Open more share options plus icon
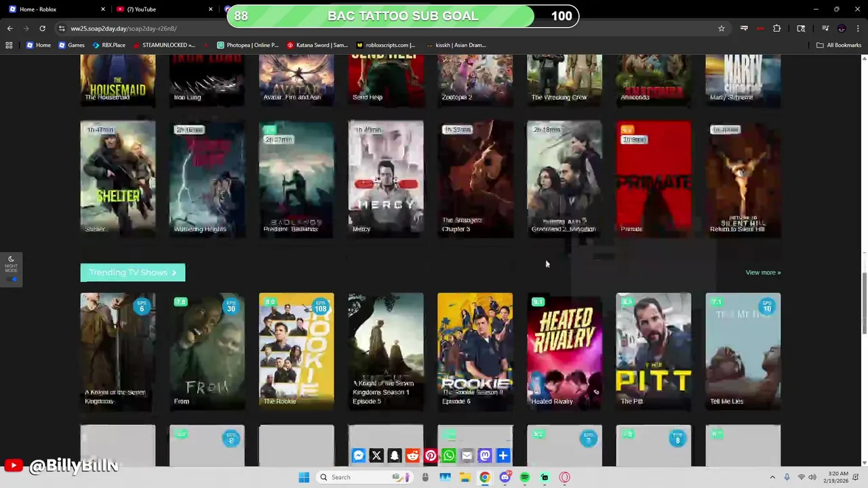868x488 pixels. [502, 455]
